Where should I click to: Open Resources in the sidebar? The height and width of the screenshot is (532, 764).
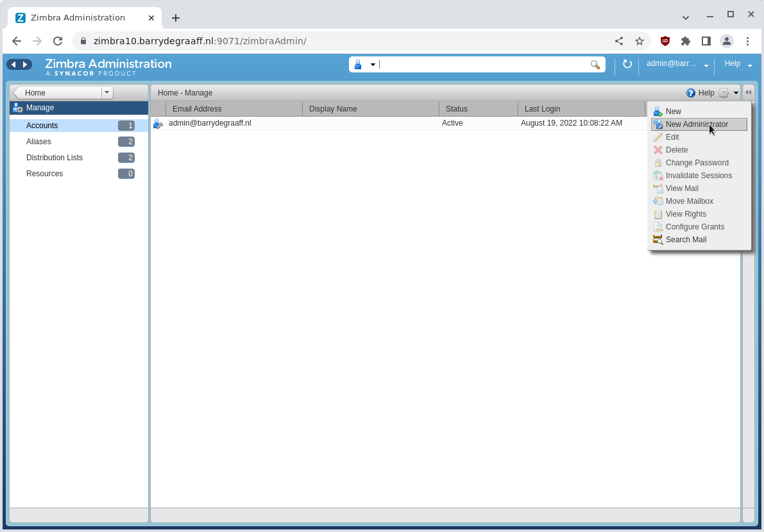coord(79,174)
